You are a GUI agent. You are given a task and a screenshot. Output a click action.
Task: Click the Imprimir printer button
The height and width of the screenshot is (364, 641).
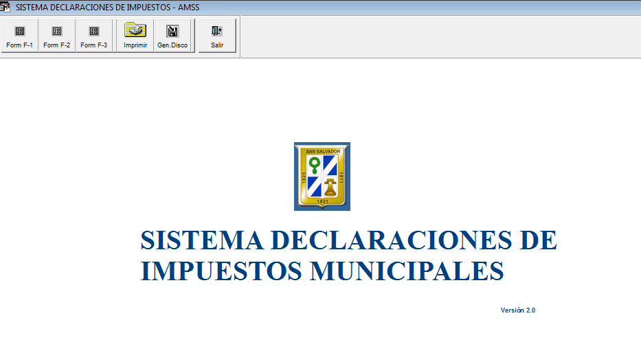coord(135,36)
